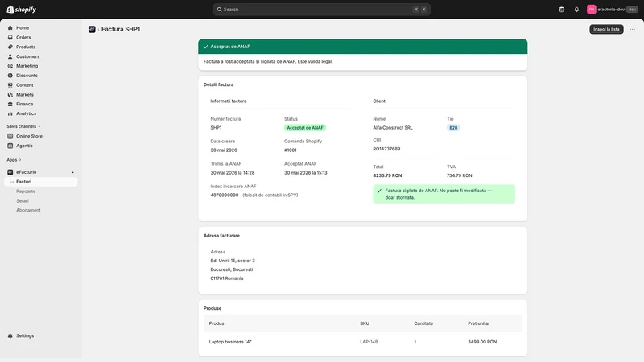Screen dimensions: 644x362
Task: Click the Factura SHP1 page title
Action: coord(121,29)
